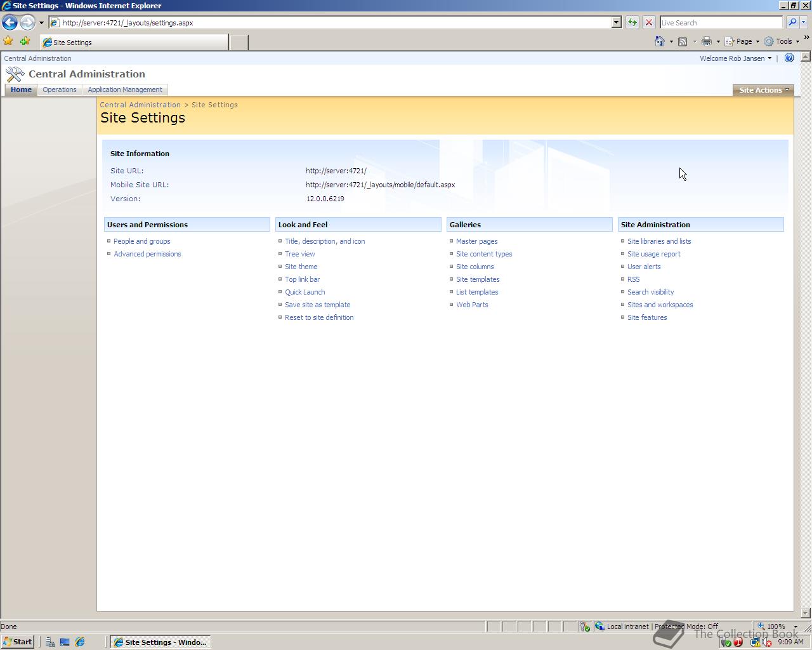Open Site libraries and lists
812x650 pixels.
[659, 241]
